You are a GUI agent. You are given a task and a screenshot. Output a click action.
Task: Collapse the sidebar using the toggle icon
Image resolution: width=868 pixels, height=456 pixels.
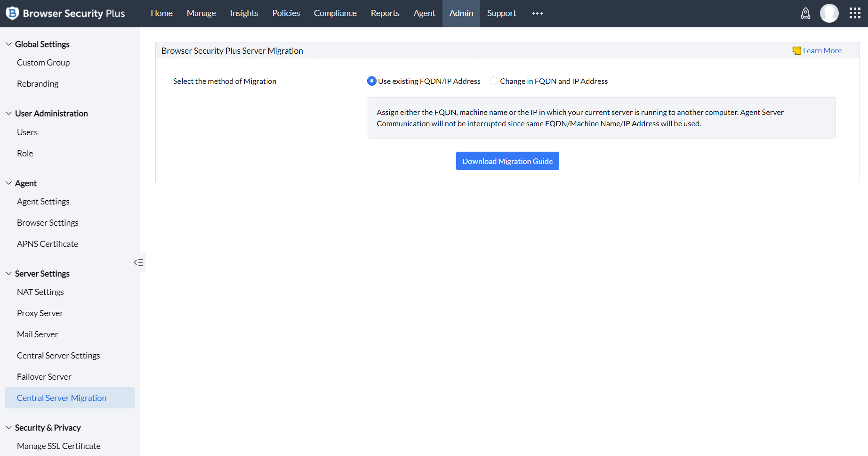coord(138,262)
